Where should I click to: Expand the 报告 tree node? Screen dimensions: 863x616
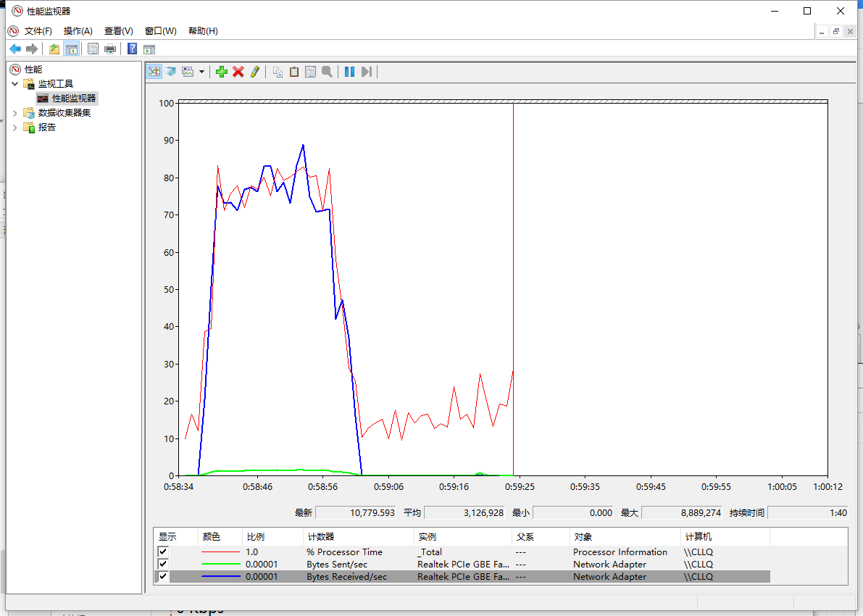click(15, 128)
